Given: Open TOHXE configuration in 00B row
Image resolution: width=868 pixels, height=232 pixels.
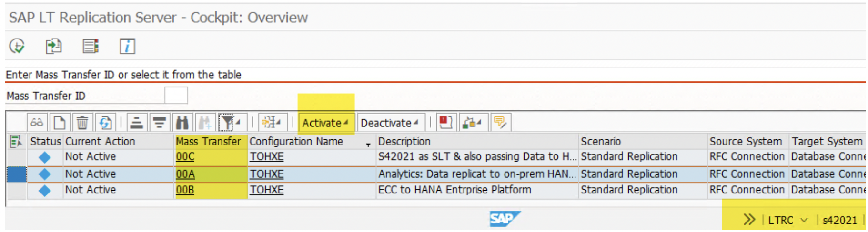Looking at the screenshot, I should click(267, 190).
